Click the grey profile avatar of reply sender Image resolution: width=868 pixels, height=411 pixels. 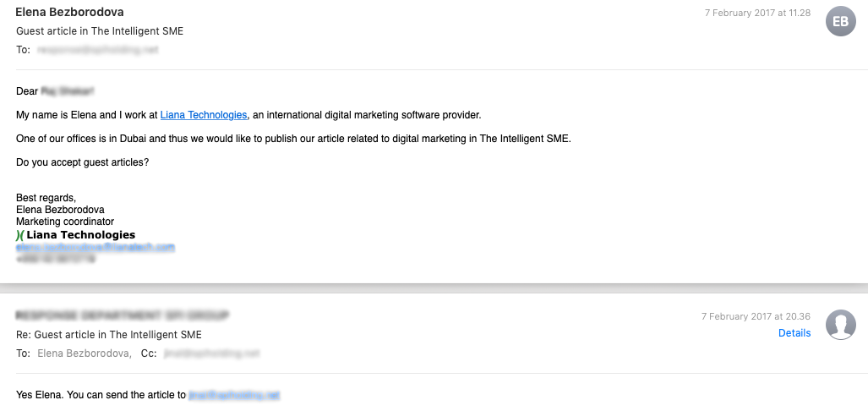click(840, 325)
